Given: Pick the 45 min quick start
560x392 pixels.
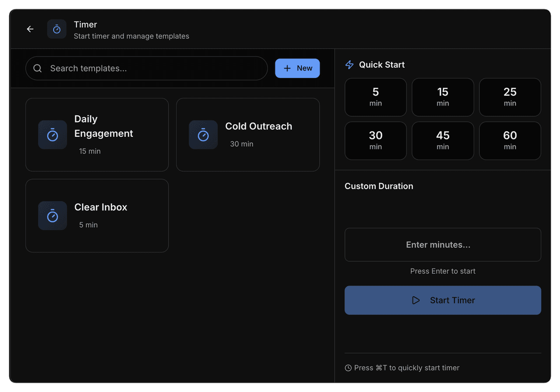Looking at the screenshot, I should tap(443, 140).
